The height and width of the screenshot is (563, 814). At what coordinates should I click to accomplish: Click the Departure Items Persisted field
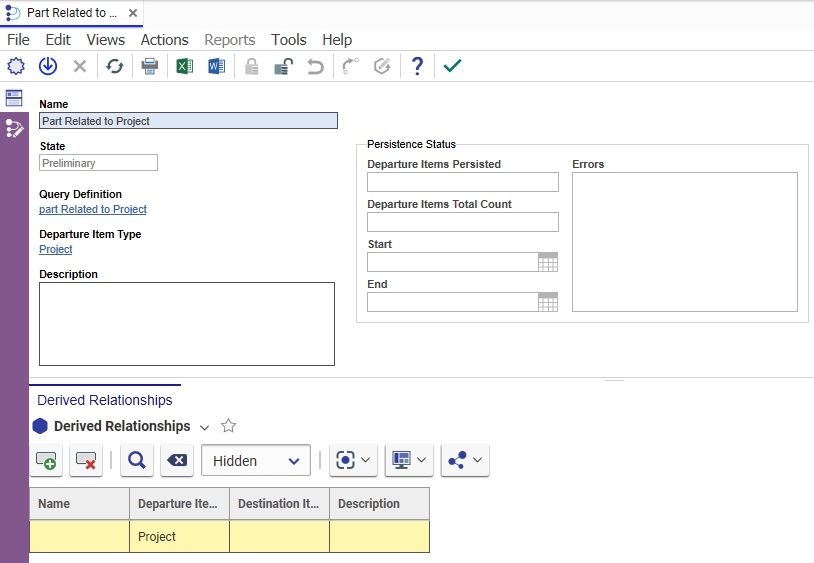463,182
